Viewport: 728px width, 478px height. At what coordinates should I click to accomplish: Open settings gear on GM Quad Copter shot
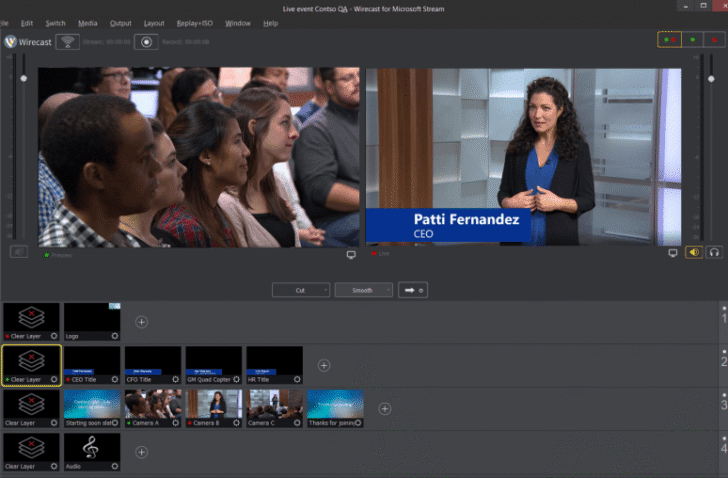(236, 380)
